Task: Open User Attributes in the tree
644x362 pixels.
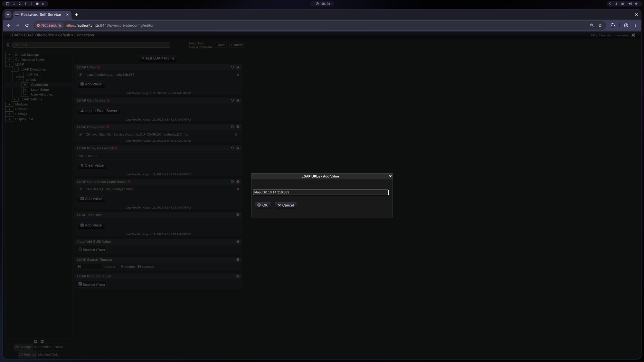Action: pos(42,95)
